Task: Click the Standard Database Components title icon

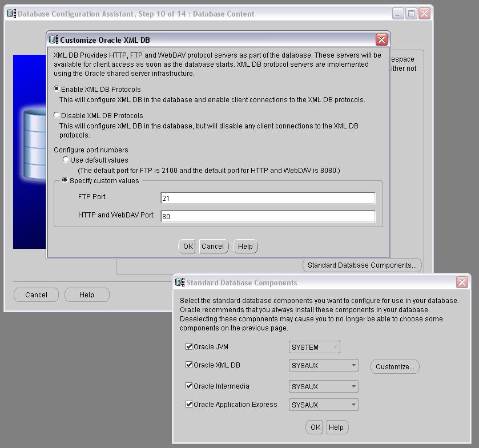Action: click(180, 282)
